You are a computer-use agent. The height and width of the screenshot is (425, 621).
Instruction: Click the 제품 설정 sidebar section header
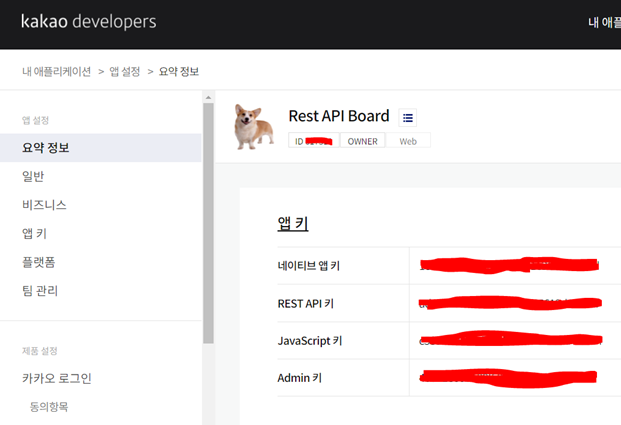click(x=40, y=351)
